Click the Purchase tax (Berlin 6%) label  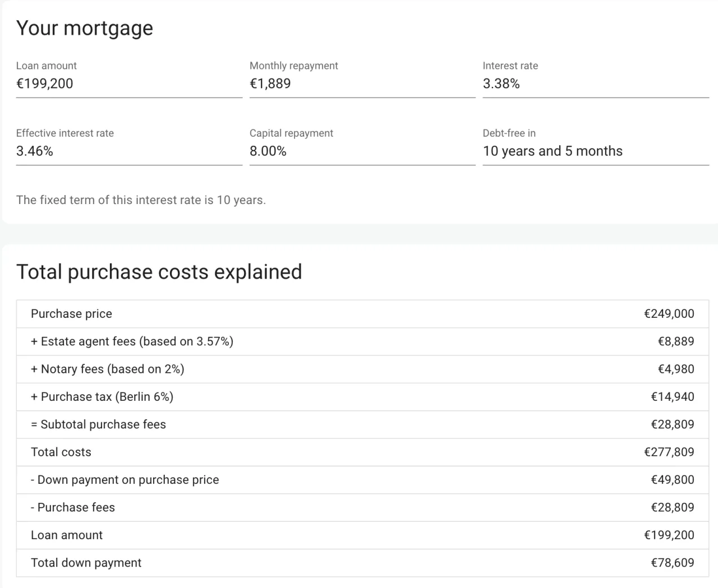[x=102, y=397]
